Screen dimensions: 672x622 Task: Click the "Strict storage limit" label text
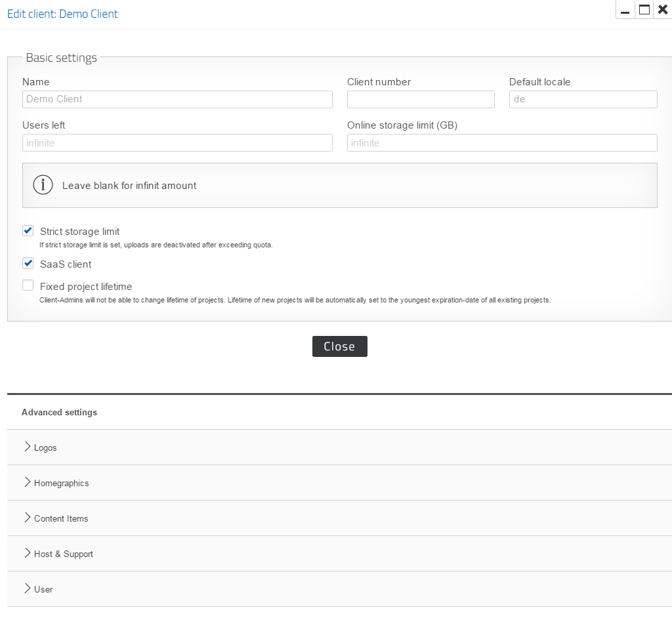(x=79, y=232)
